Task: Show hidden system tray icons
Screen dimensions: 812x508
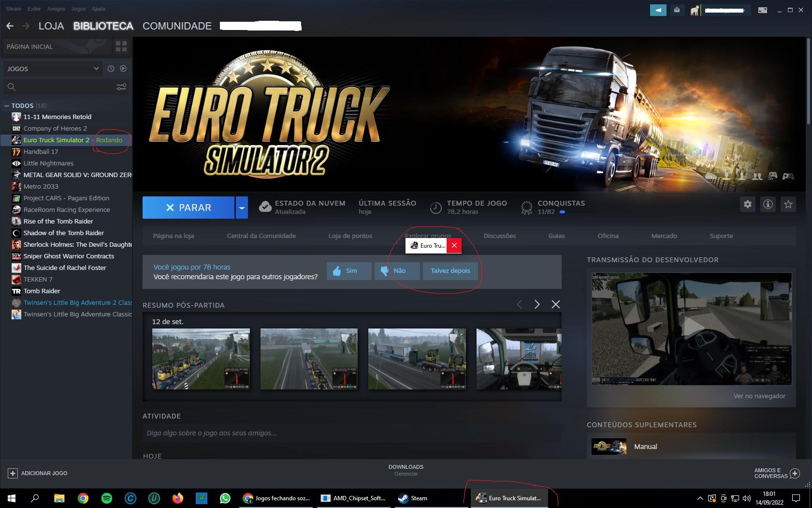Action: pos(700,498)
